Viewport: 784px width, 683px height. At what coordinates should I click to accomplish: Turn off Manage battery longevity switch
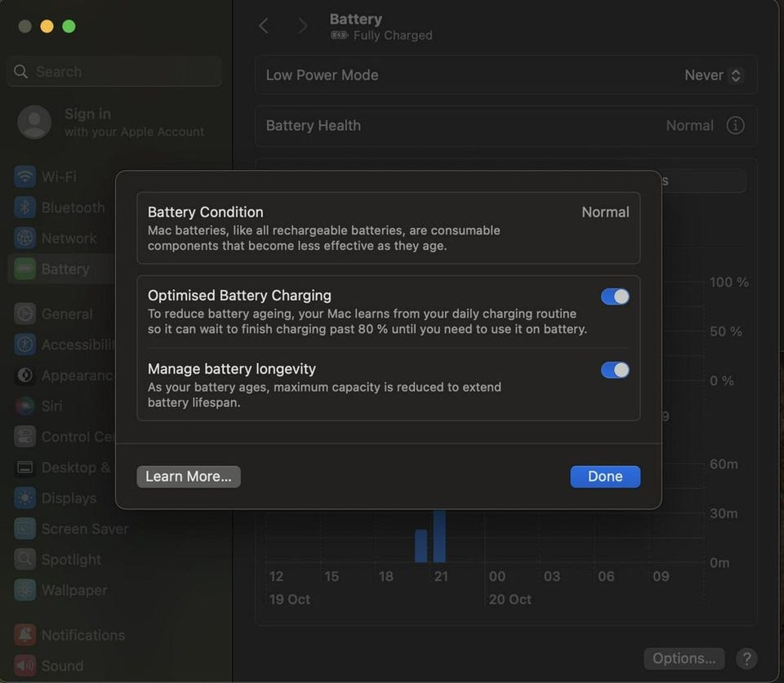pos(615,370)
